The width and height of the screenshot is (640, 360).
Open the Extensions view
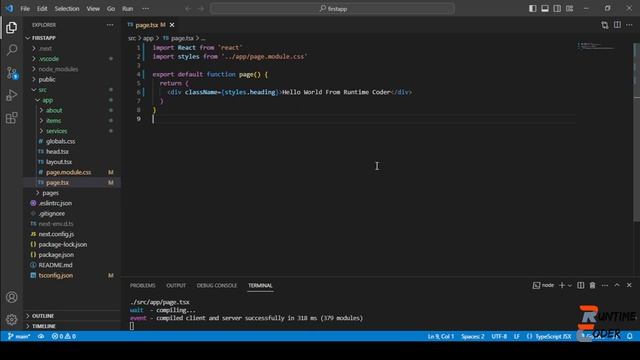click(x=11, y=118)
